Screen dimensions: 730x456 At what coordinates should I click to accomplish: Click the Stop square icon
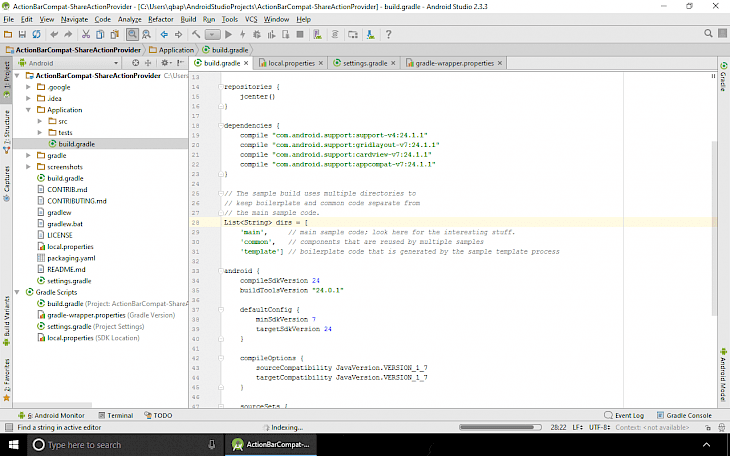pos(300,34)
